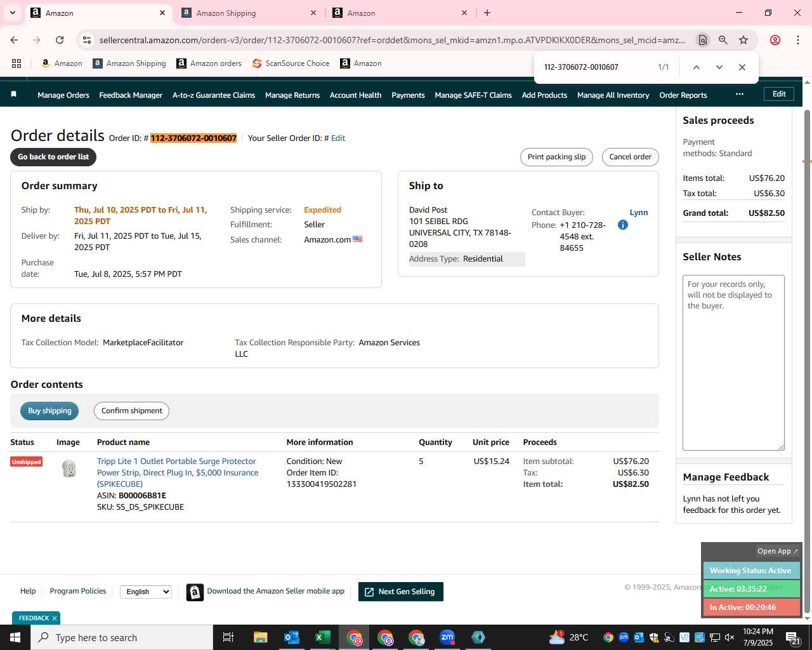The height and width of the screenshot is (650, 812).
Task: Open Chrome three-dot menu
Action: (x=798, y=40)
